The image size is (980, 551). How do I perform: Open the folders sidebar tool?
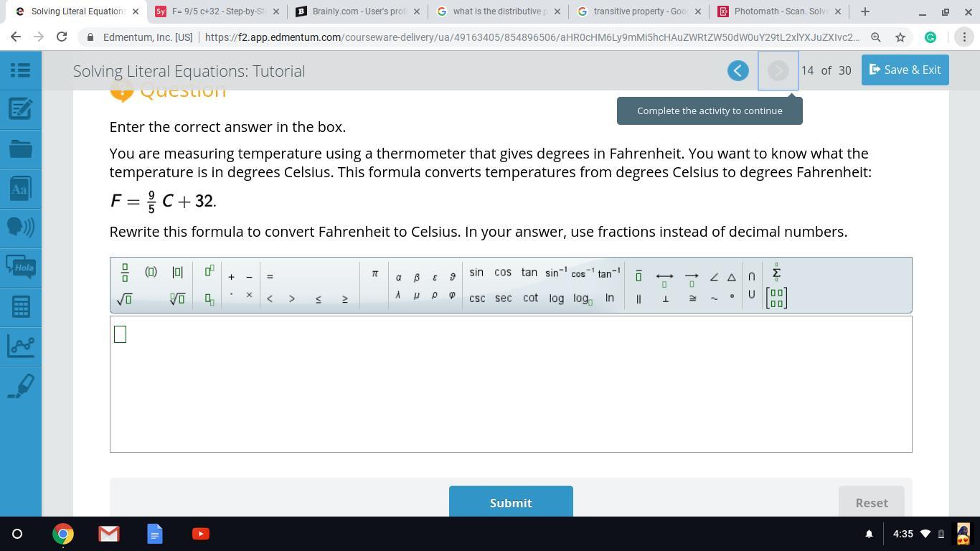click(21, 149)
